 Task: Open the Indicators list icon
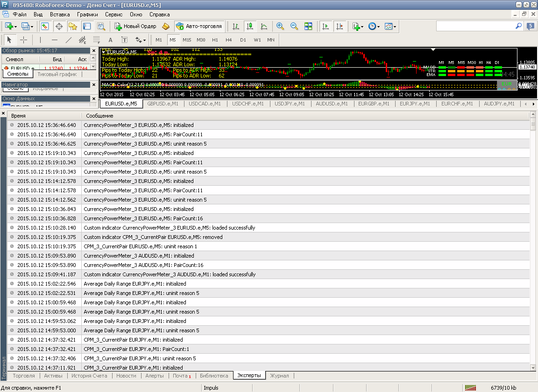(356, 27)
